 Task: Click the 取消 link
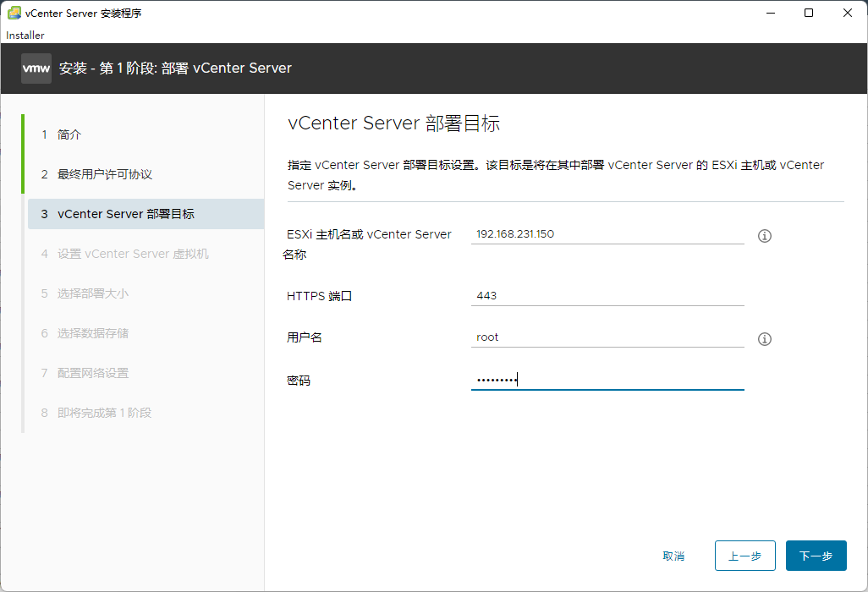tap(673, 556)
